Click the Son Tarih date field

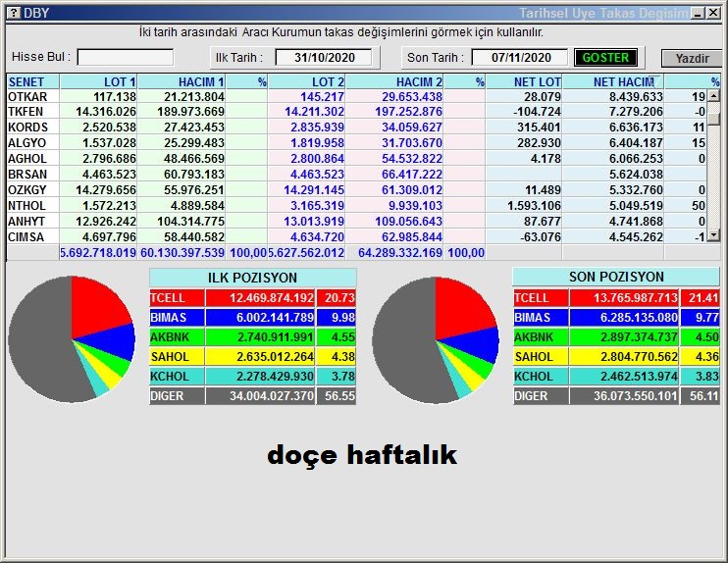click(521, 58)
